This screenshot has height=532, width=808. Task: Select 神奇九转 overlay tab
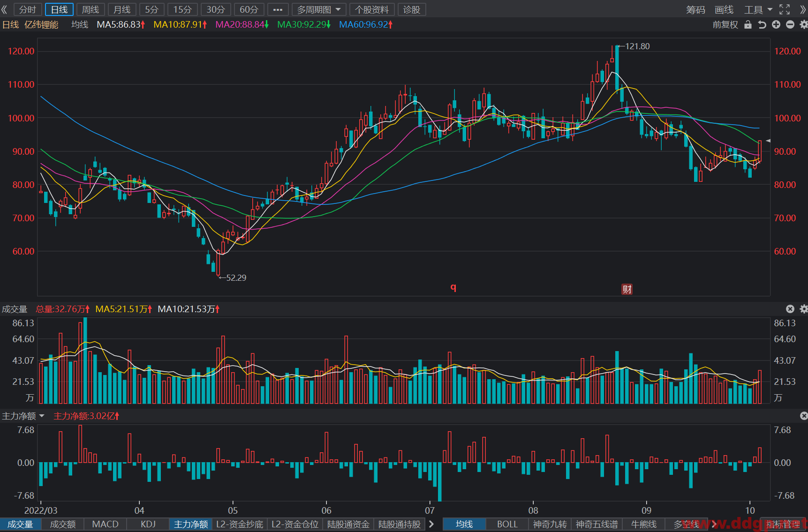[x=550, y=524]
